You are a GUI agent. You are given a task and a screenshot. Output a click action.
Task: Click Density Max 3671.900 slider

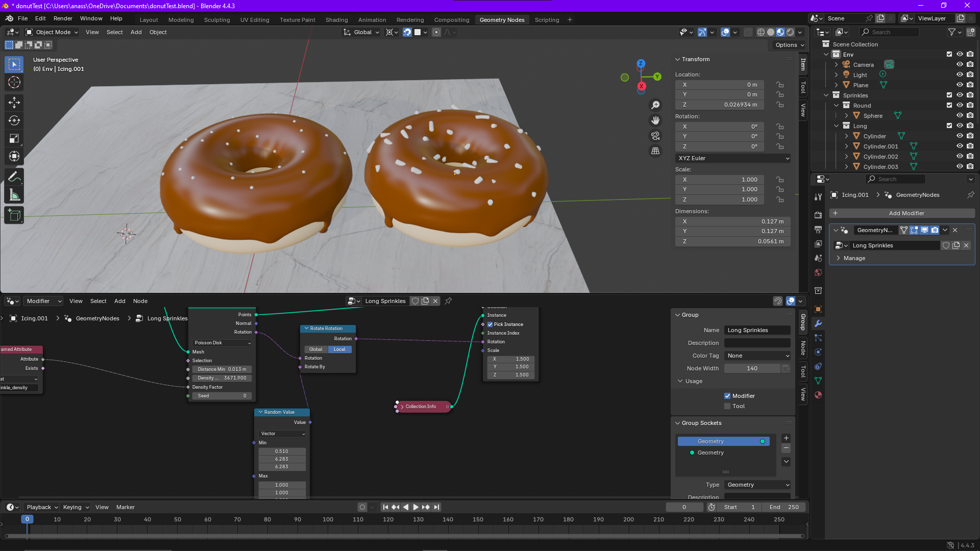click(222, 378)
